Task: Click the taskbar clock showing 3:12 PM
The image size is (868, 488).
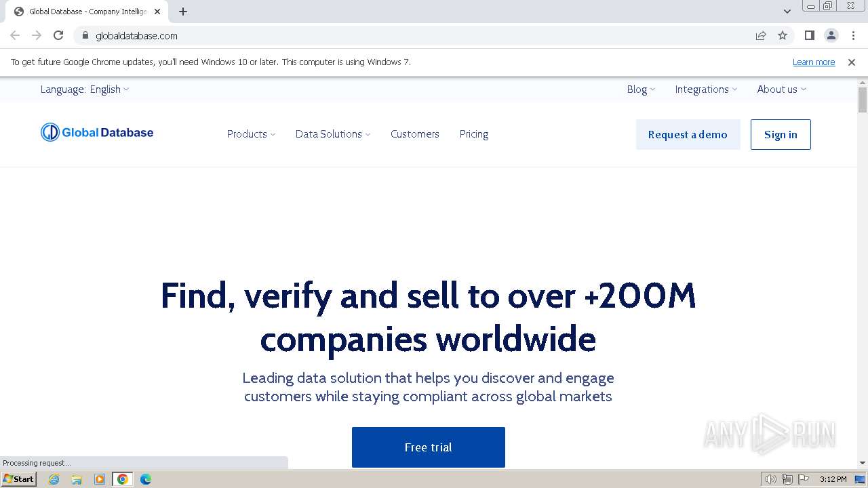Action: (833, 479)
